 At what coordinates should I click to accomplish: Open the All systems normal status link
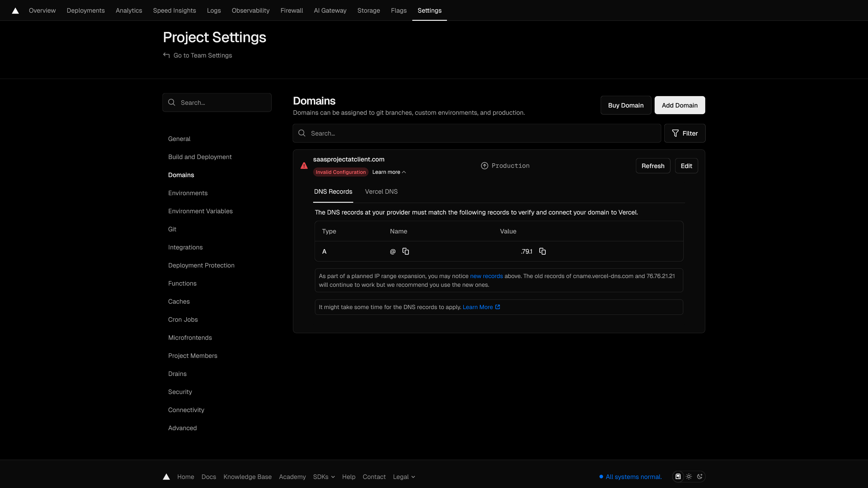[x=631, y=477]
